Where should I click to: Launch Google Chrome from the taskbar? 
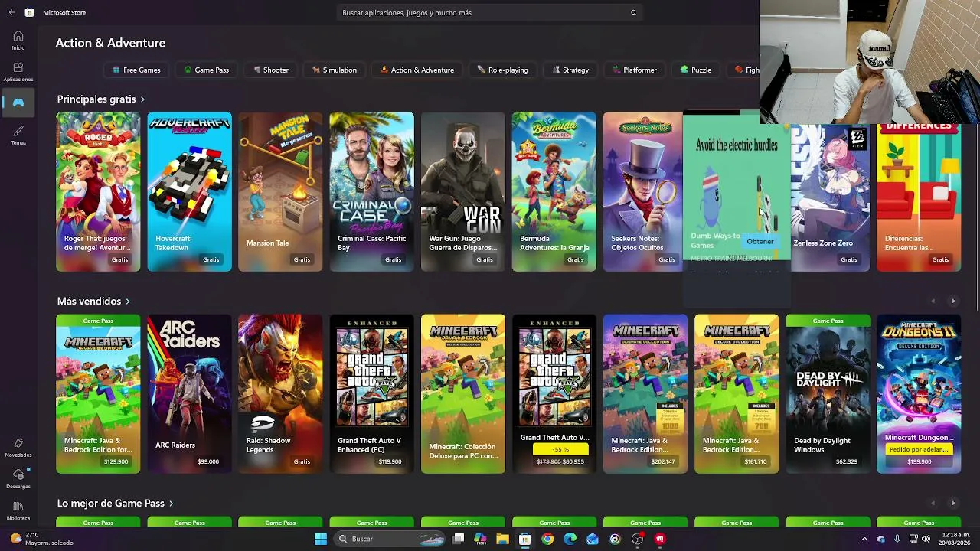(x=547, y=539)
